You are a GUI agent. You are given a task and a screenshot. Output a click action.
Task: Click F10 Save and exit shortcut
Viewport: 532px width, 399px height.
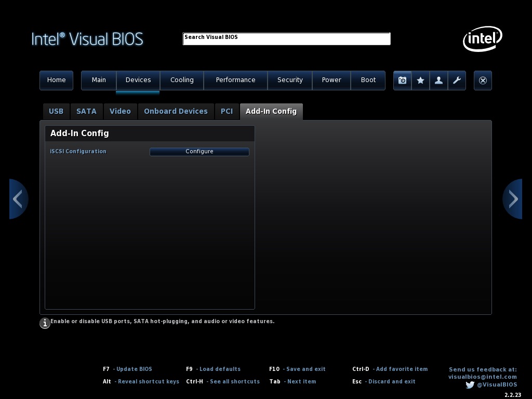pyautogui.click(x=297, y=369)
